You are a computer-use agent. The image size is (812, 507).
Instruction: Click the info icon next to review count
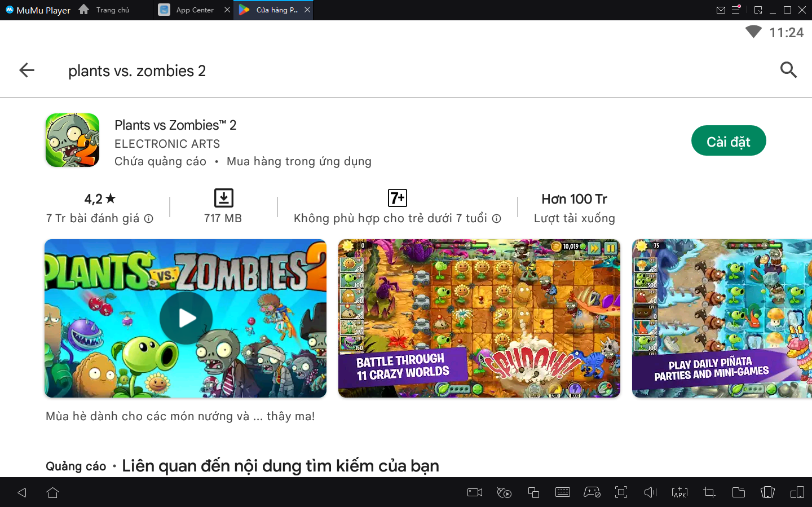point(149,219)
